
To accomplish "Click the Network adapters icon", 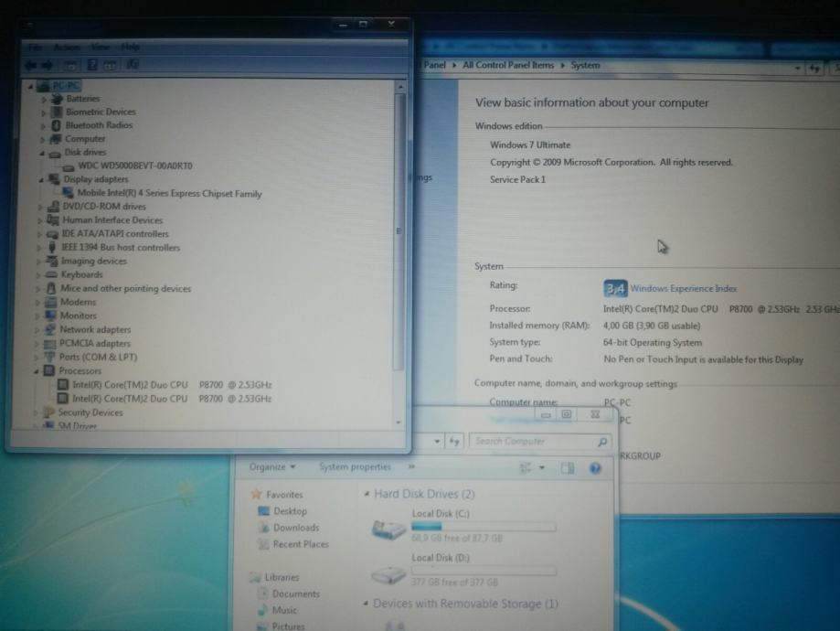I will tap(50, 330).
